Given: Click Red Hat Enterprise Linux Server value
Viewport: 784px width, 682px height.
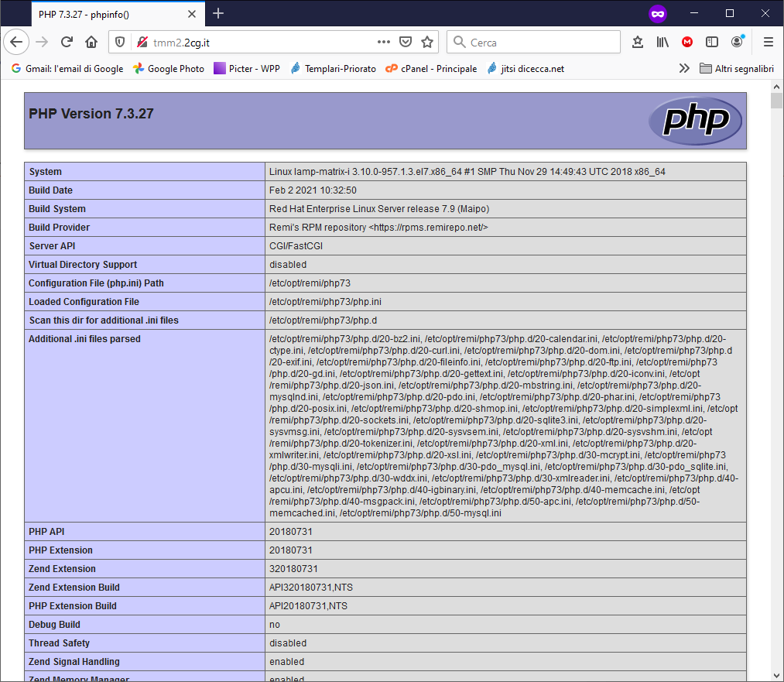Looking at the screenshot, I should [x=379, y=208].
